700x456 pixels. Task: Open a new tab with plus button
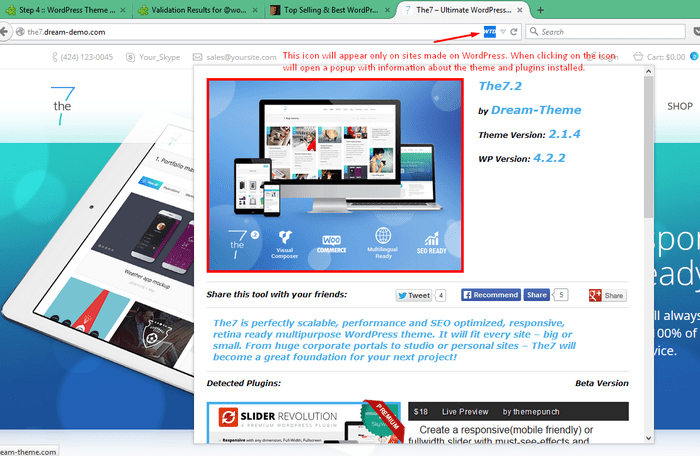click(x=540, y=10)
